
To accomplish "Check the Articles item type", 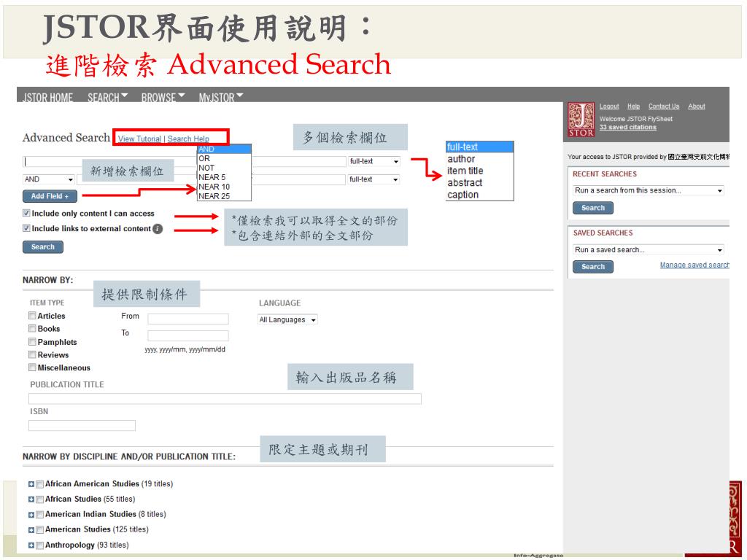I will point(32,316).
